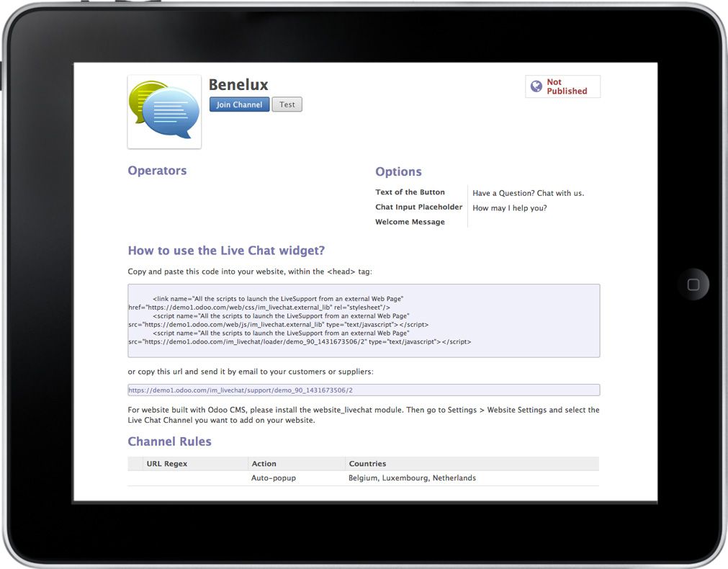
Task: Click the Operators section heading
Action: (x=157, y=171)
